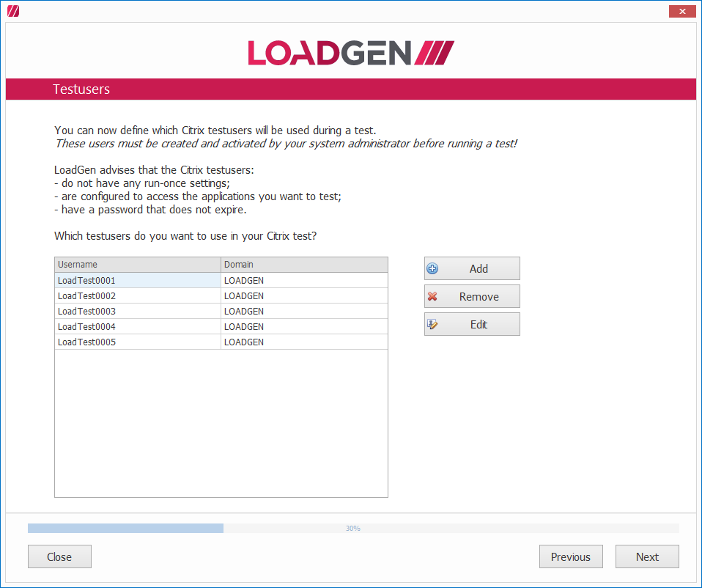Image resolution: width=702 pixels, height=588 pixels.
Task: Close the window with the red X
Action: click(682, 11)
